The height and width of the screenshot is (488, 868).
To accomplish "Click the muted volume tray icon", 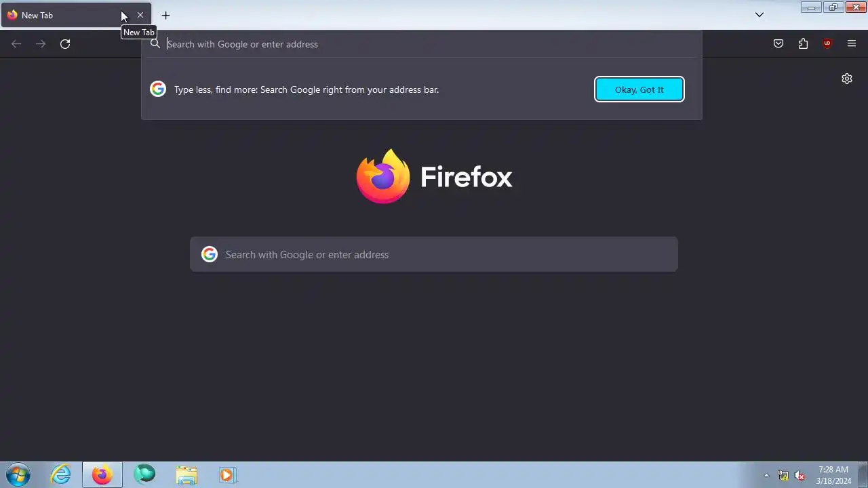I will pyautogui.click(x=800, y=475).
